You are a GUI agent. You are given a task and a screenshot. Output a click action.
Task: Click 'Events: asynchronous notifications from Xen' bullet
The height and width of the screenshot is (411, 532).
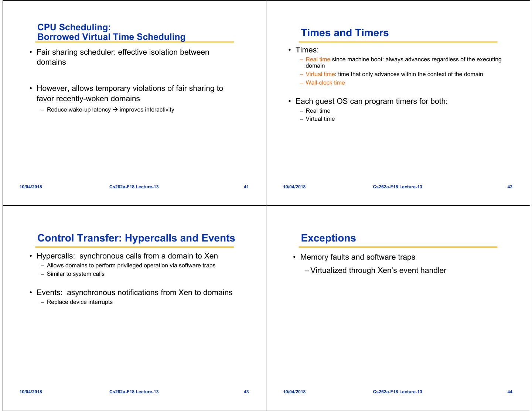point(134,292)
